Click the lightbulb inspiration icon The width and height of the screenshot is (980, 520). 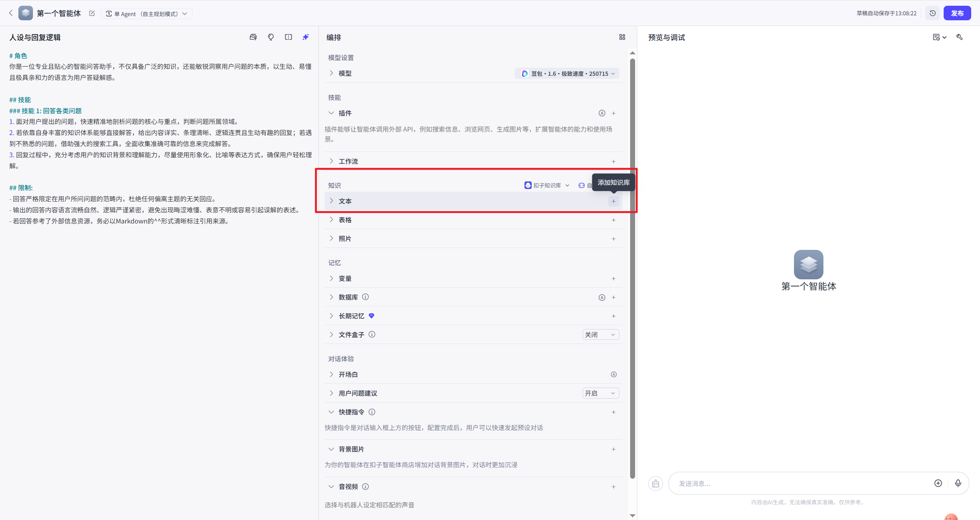tap(271, 37)
